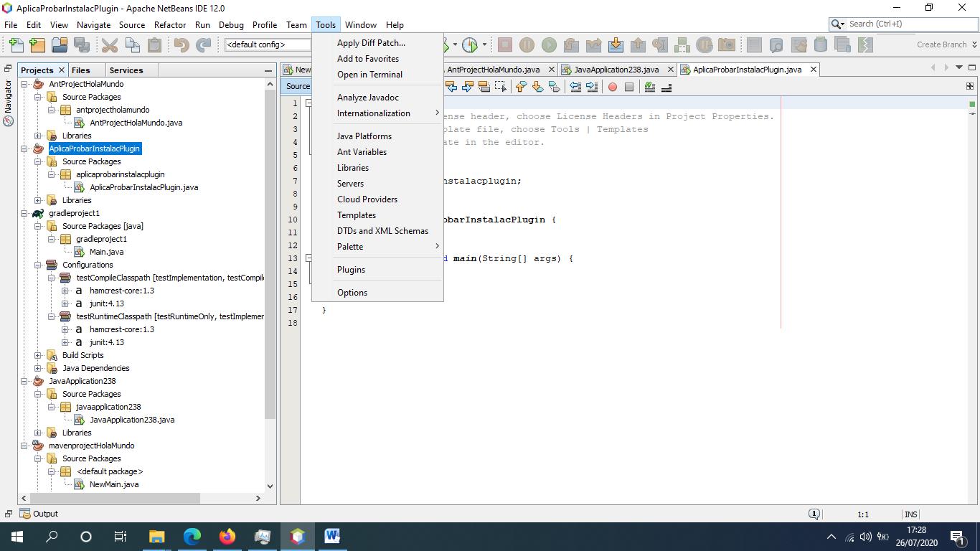Expand the Build Scripts node
The height and width of the screenshot is (551, 980).
(38, 355)
